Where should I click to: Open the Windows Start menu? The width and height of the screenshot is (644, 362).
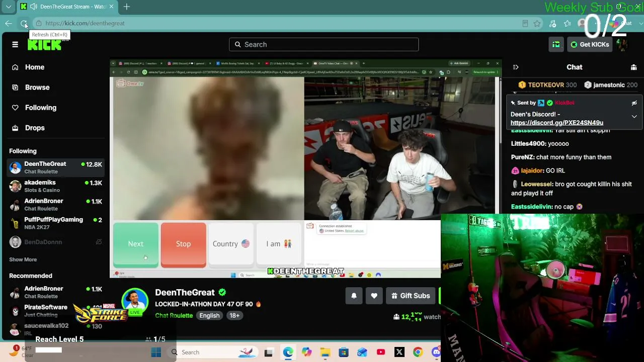(x=156, y=352)
